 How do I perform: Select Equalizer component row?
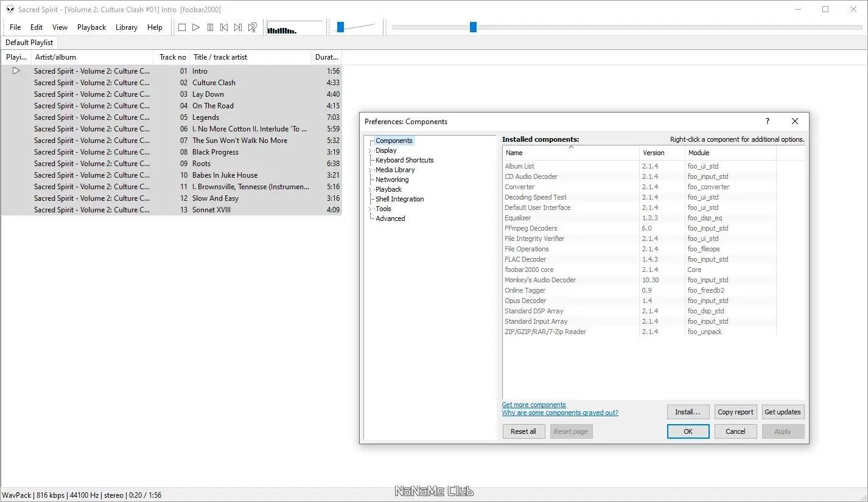pos(639,218)
